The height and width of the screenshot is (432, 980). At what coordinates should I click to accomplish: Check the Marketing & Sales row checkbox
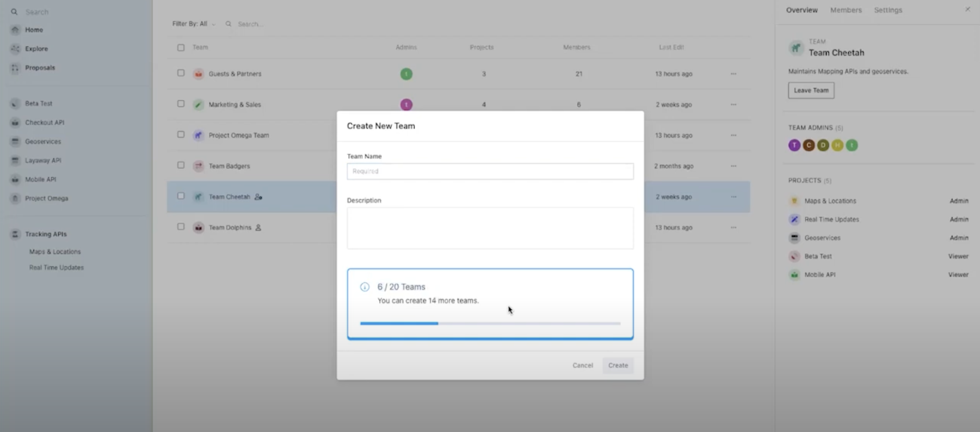click(181, 104)
